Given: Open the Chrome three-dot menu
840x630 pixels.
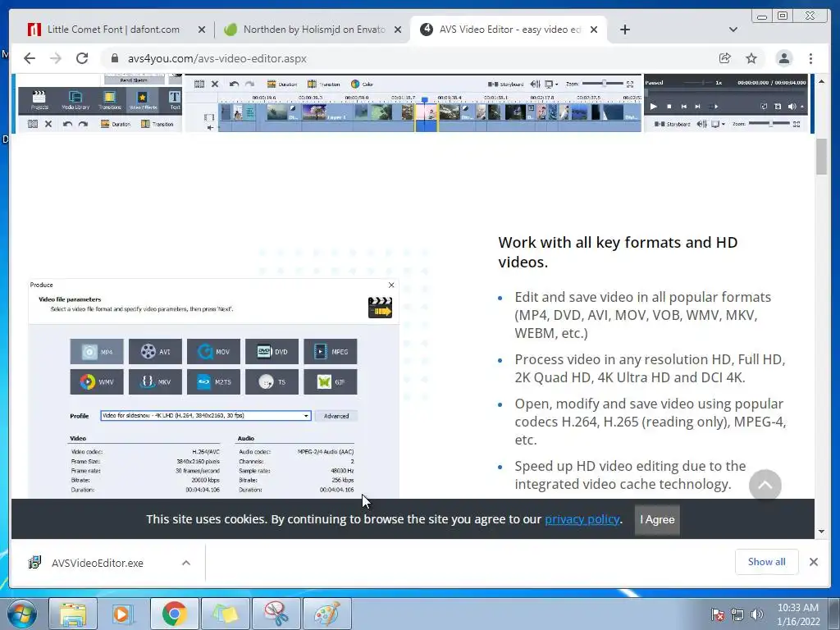Looking at the screenshot, I should pos(811,58).
